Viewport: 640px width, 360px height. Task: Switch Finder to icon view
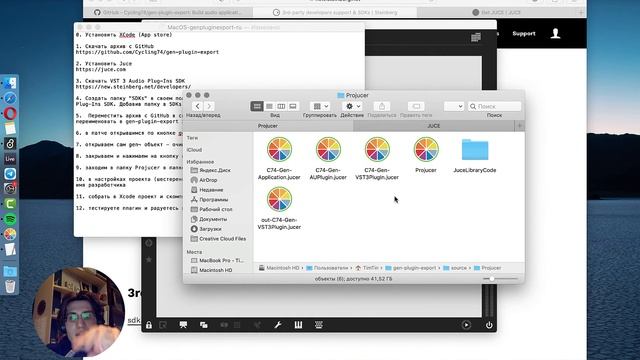point(257,106)
